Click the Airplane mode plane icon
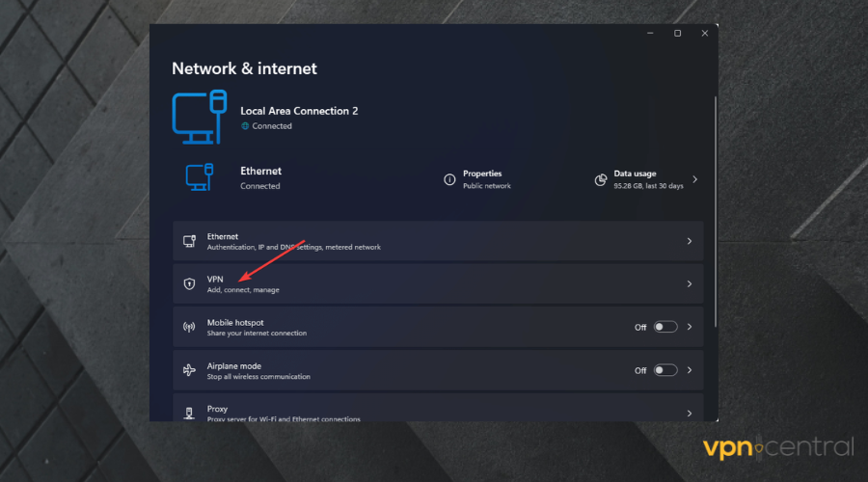Viewport: 868px width, 482px height. (x=189, y=369)
